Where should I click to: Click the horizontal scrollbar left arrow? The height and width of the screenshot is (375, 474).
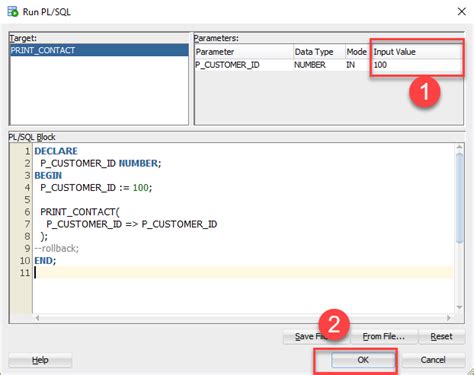pos(37,318)
